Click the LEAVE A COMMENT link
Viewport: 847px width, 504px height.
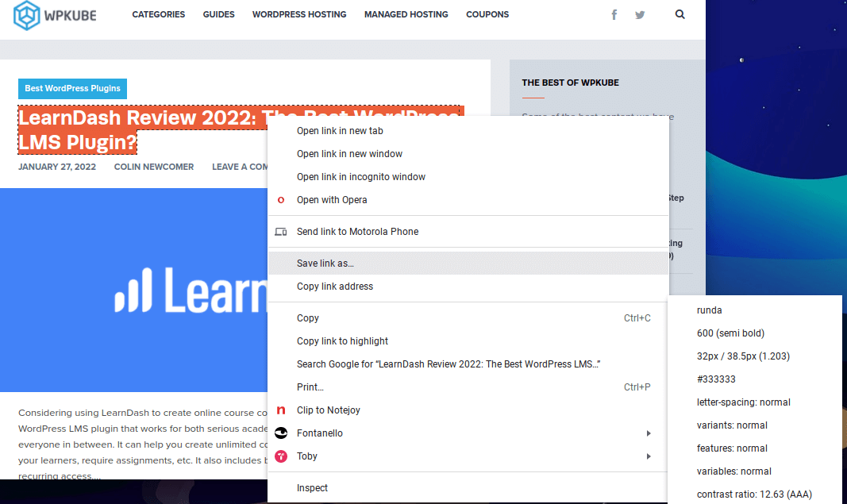click(240, 167)
